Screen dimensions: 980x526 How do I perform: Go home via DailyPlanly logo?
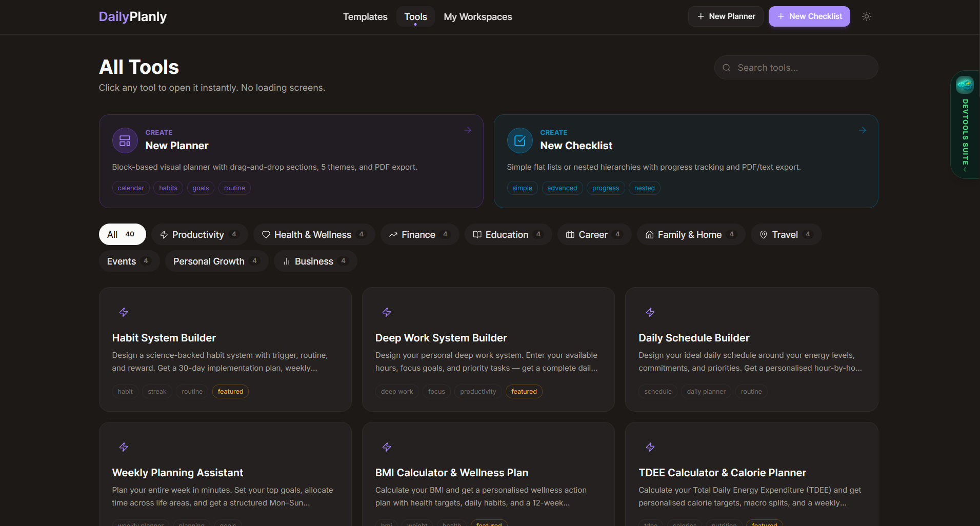pyautogui.click(x=133, y=16)
